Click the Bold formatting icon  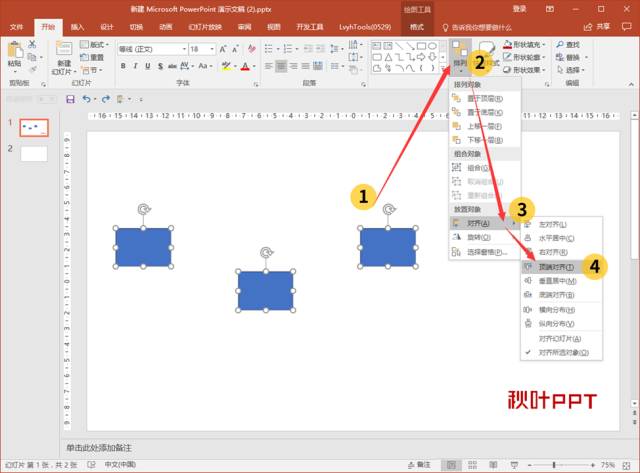123,66
